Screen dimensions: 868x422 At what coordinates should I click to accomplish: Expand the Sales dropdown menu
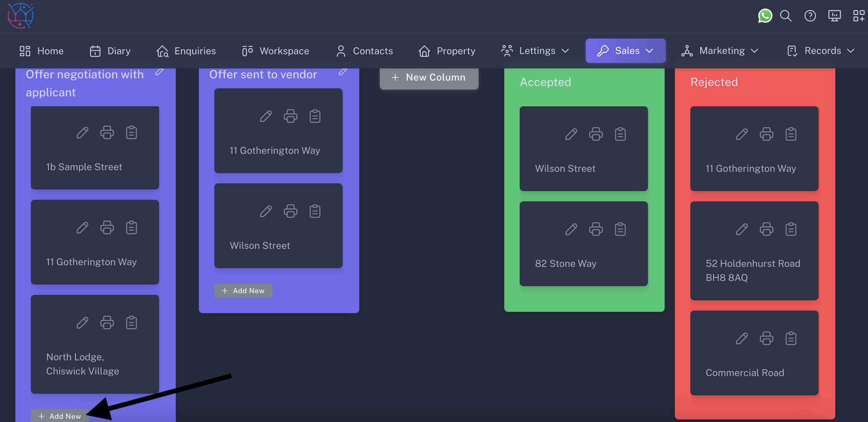[625, 51]
